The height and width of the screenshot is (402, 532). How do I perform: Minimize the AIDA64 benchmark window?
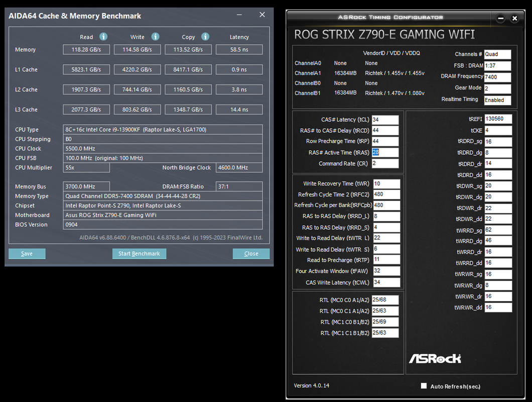239,15
